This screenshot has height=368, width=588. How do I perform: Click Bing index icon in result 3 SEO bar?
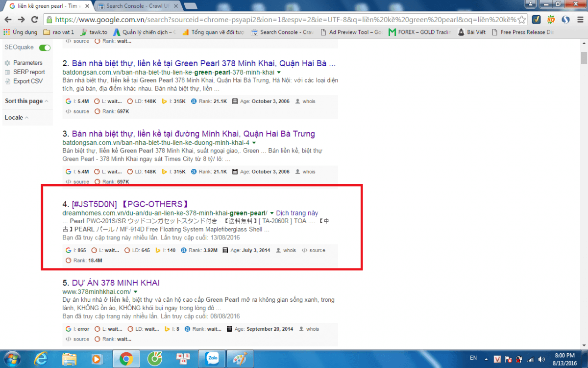coord(165,172)
